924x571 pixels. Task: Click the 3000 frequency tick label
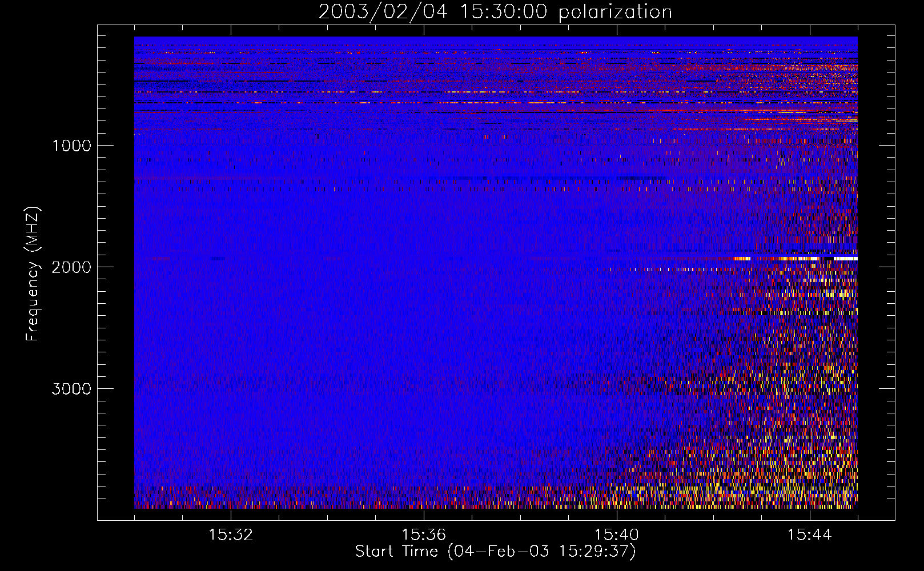71,389
